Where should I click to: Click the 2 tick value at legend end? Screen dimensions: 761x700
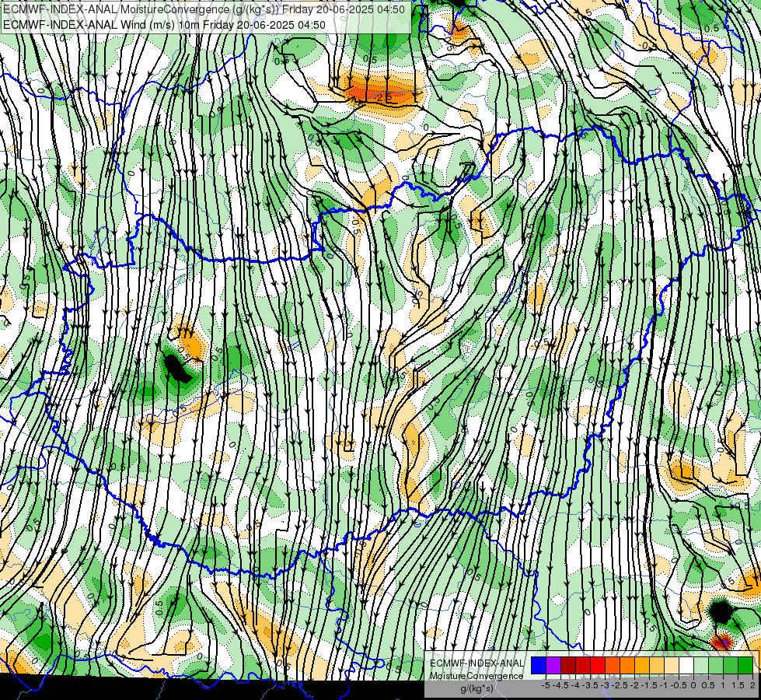(752, 685)
